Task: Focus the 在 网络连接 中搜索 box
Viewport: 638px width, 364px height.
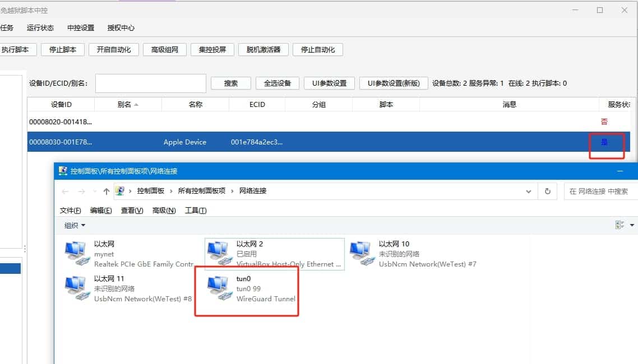Action: (x=600, y=191)
